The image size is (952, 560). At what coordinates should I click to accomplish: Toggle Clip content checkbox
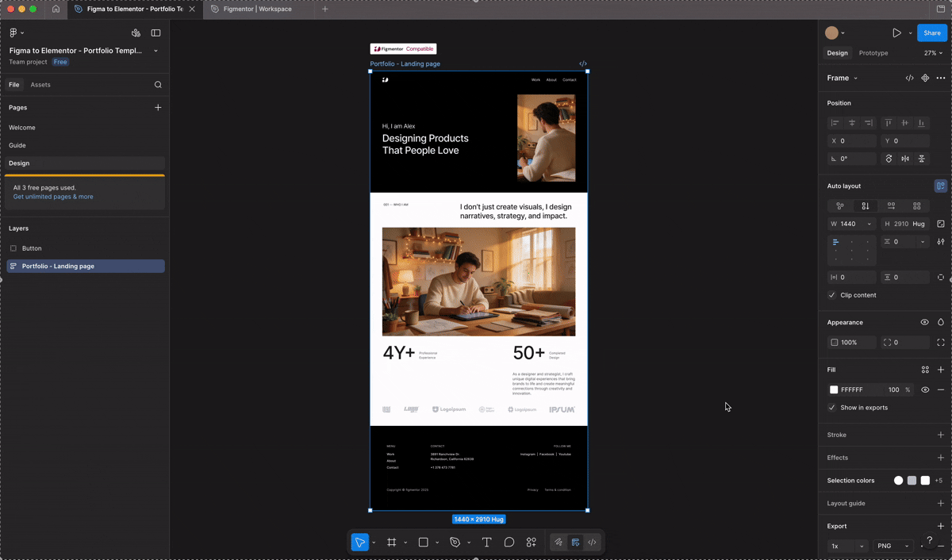click(x=832, y=295)
